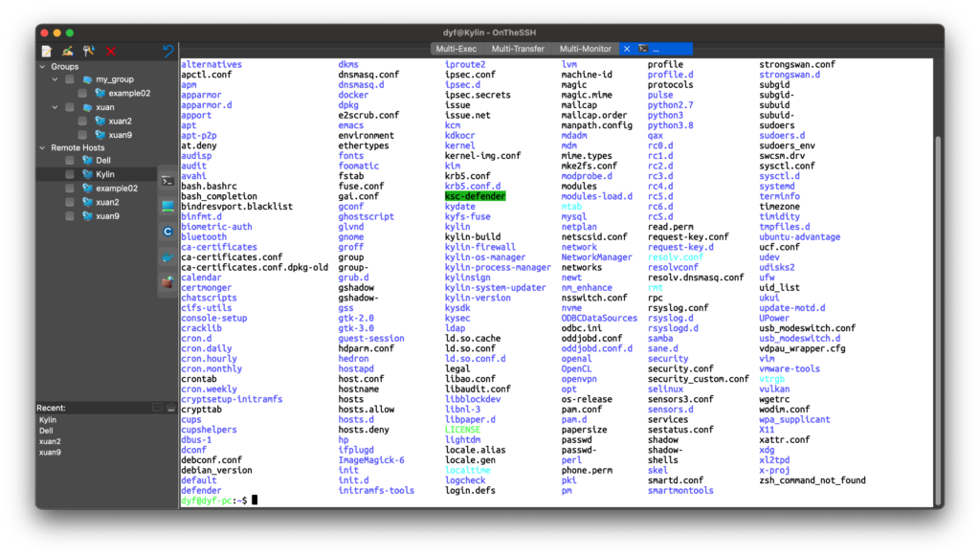The image size is (980, 556).
Task: Tick the Dell host checkbox
Action: click(x=70, y=162)
